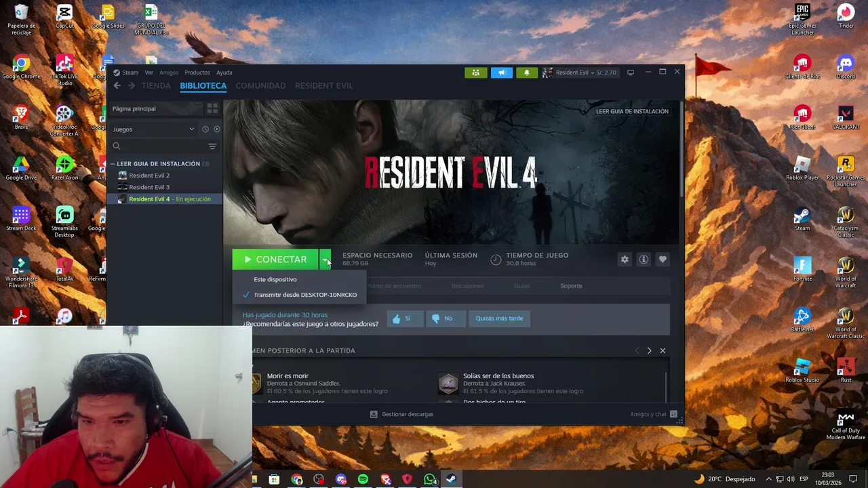
Task: Open the Steam menu
Action: pyautogui.click(x=125, y=73)
